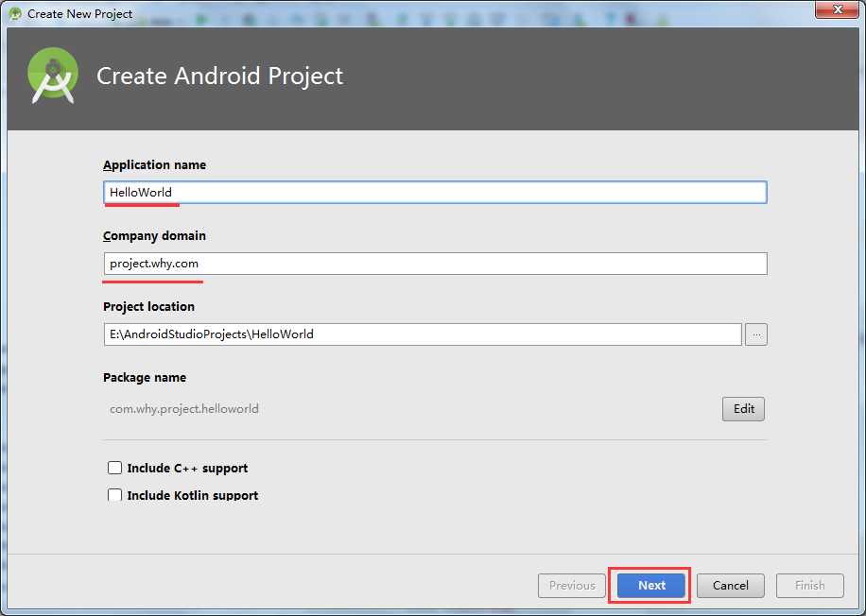The height and width of the screenshot is (616, 866).
Task: Open the project location browse button
Action: click(x=756, y=334)
